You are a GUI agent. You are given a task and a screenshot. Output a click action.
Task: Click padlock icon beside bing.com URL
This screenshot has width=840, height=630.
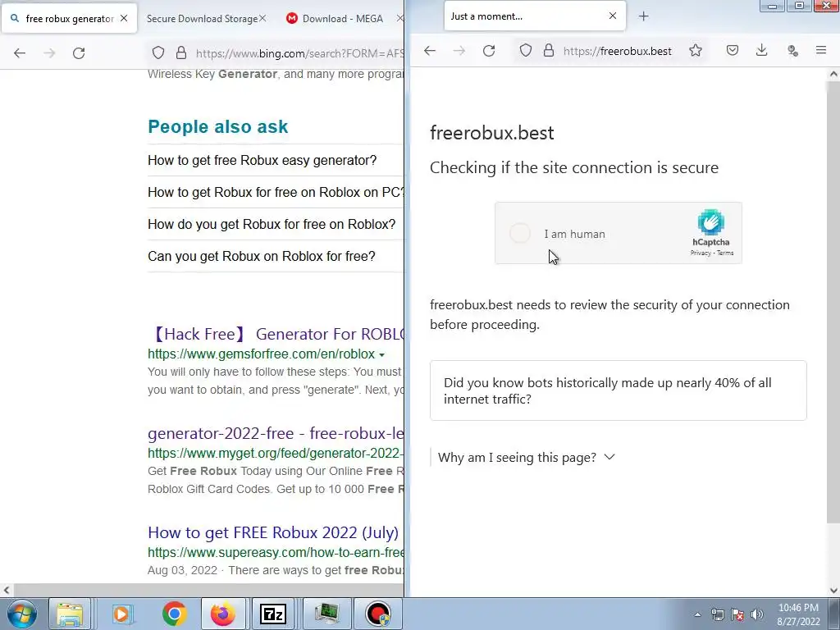coord(181,53)
